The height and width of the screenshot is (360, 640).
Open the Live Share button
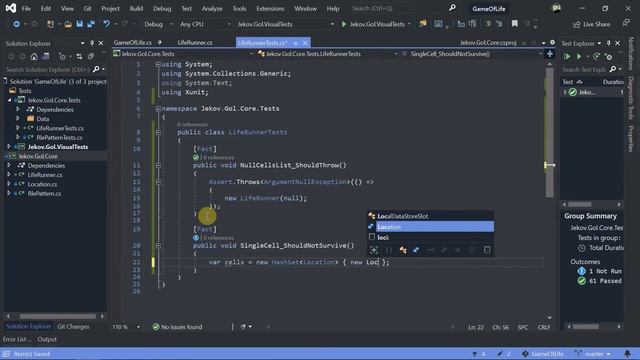pos(591,24)
